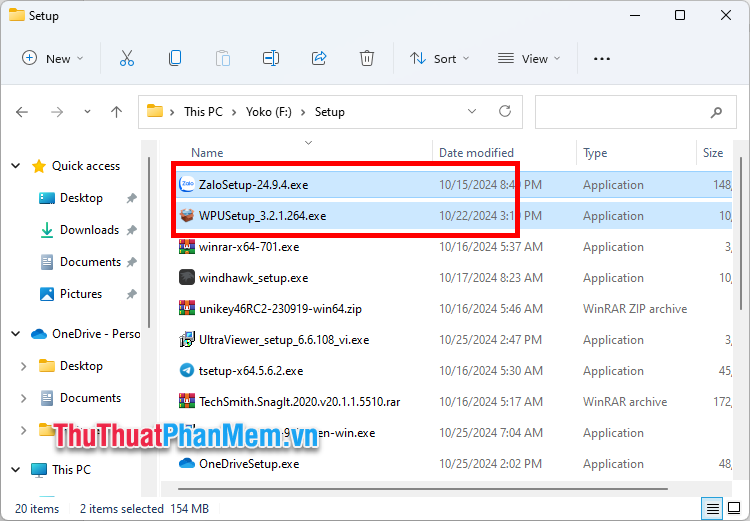Click the Delete trash icon
Screen dimensions: 750x521
367,58
